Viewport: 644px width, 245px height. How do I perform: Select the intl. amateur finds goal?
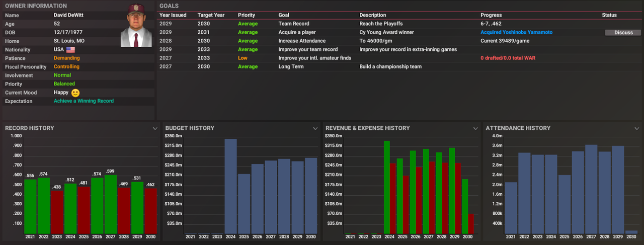click(400, 58)
